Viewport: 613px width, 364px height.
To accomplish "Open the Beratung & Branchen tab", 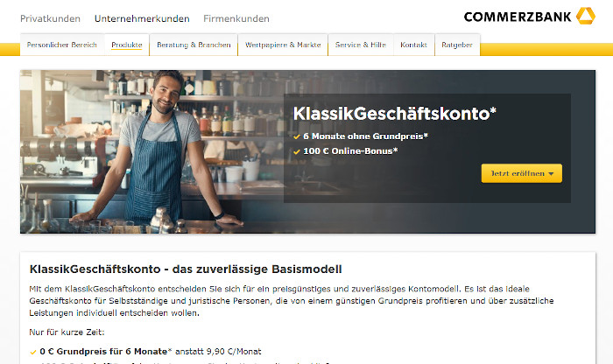I will pos(194,45).
